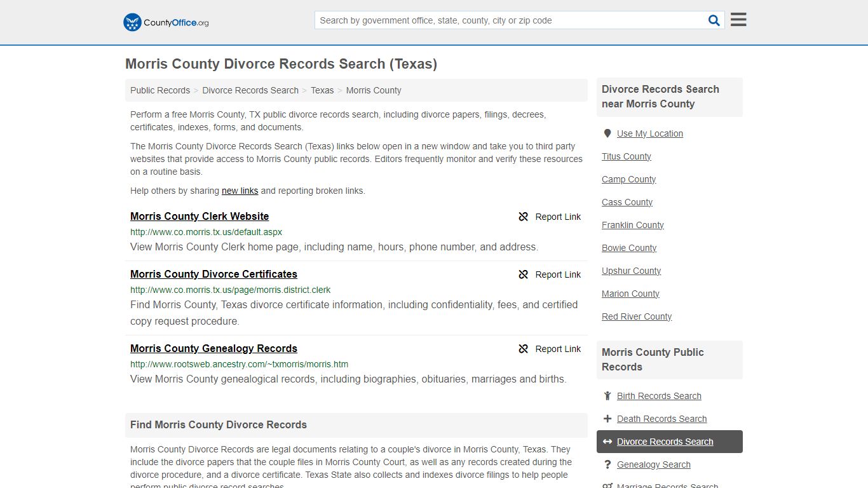Click the Birth Records Search icon
Image resolution: width=868 pixels, height=488 pixels.
tap(607, 396)
